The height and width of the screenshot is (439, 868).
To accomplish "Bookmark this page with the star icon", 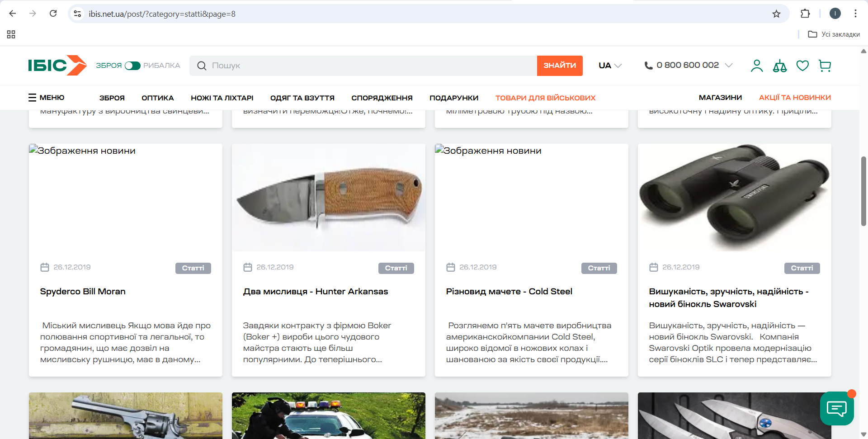I will (x=776, y=14).
